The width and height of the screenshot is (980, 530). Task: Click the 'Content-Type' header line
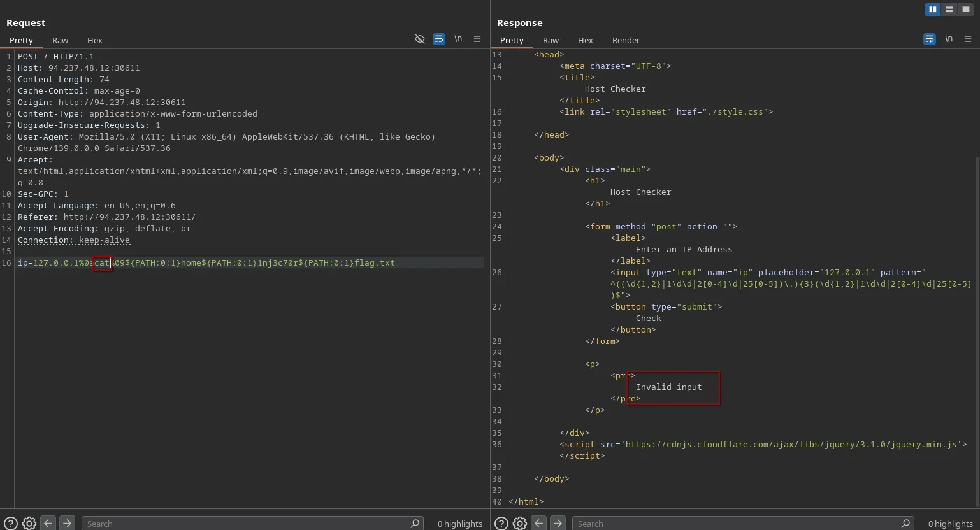click(x=138, y=113)
